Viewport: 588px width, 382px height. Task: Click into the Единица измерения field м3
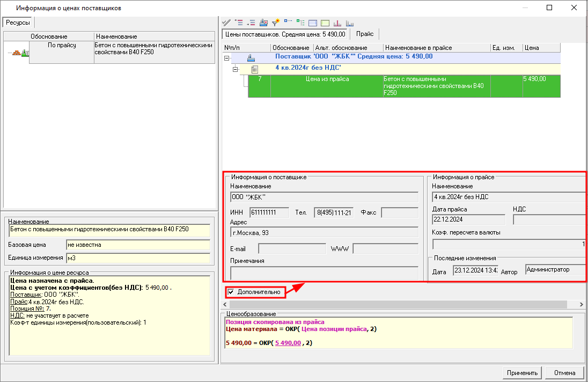tap(138, 258)
